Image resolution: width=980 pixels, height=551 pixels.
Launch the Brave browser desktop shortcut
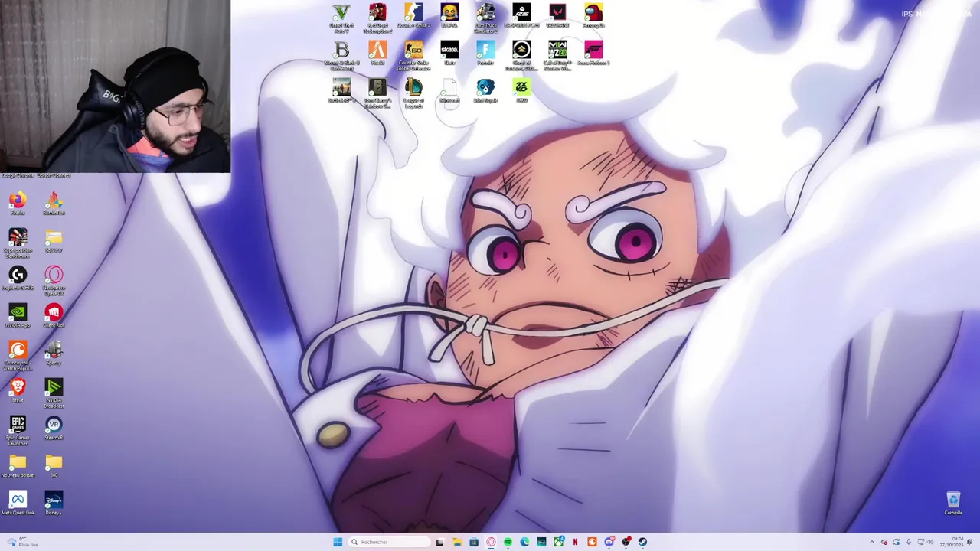click(x=18, y=391)
